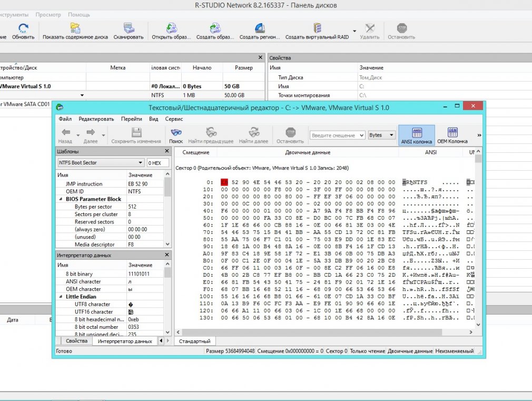
Task: Switch to the Интерпретатор данных tab
Action: pyautogui.click(x=125, y=341)
